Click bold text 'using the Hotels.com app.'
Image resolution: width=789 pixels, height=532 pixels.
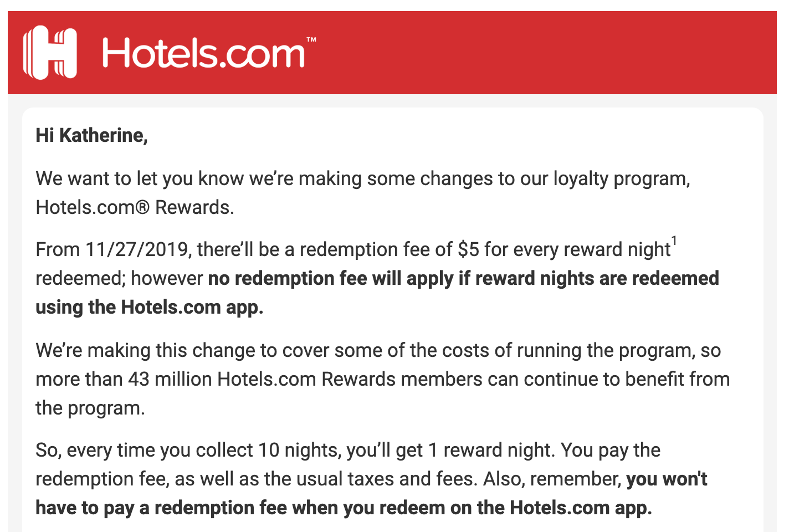(x=149, y=307)
